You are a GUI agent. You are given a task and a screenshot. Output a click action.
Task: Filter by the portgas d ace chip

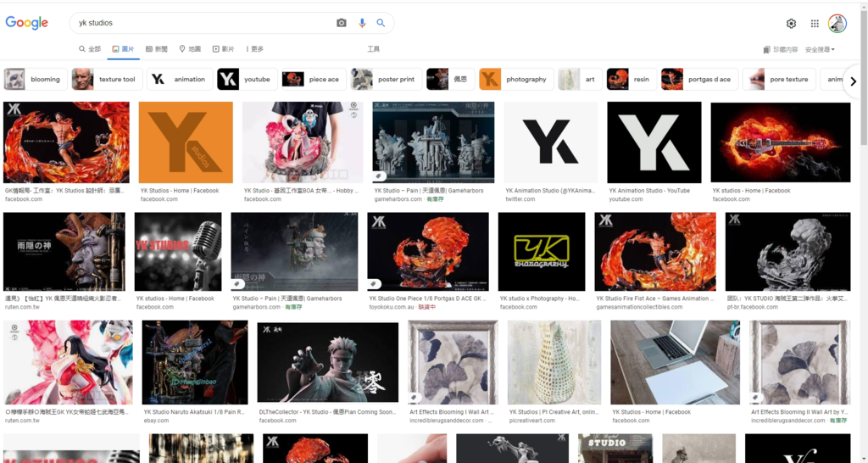coord(699,79)
